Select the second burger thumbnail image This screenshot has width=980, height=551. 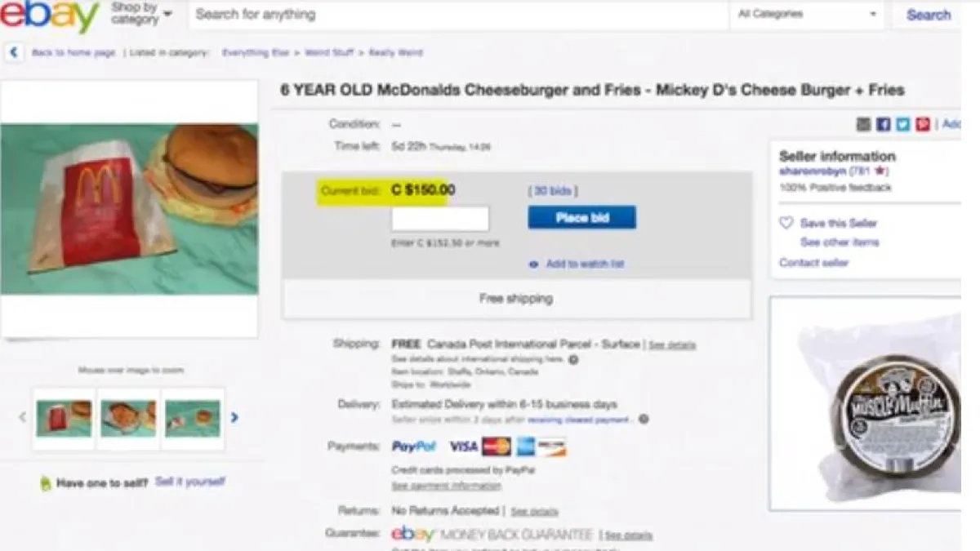(x=128, y=418)
